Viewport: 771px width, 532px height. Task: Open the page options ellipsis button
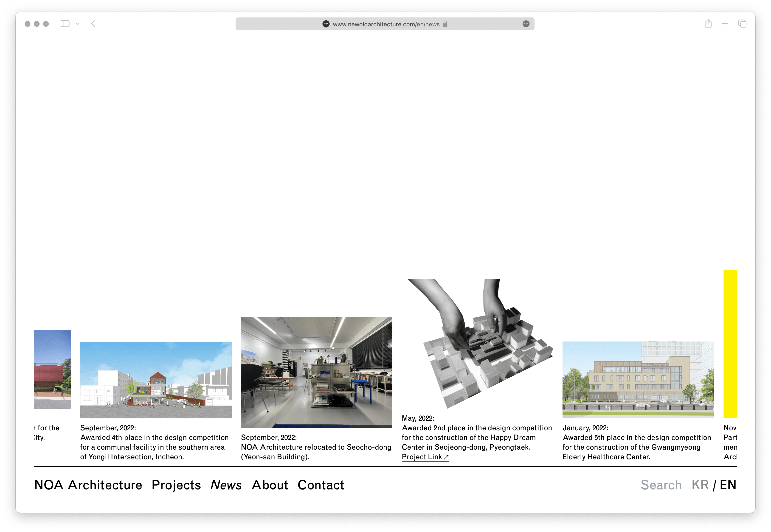[526, 24]
